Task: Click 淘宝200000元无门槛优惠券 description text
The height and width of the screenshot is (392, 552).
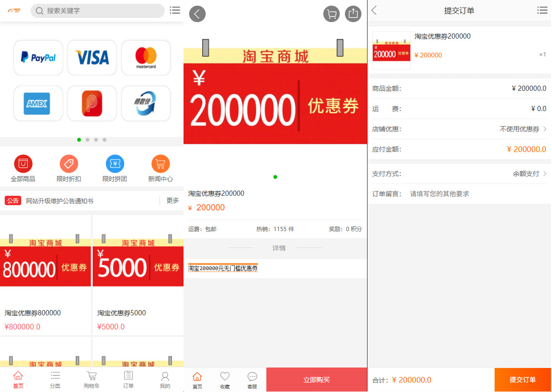Action: (223, 268)
